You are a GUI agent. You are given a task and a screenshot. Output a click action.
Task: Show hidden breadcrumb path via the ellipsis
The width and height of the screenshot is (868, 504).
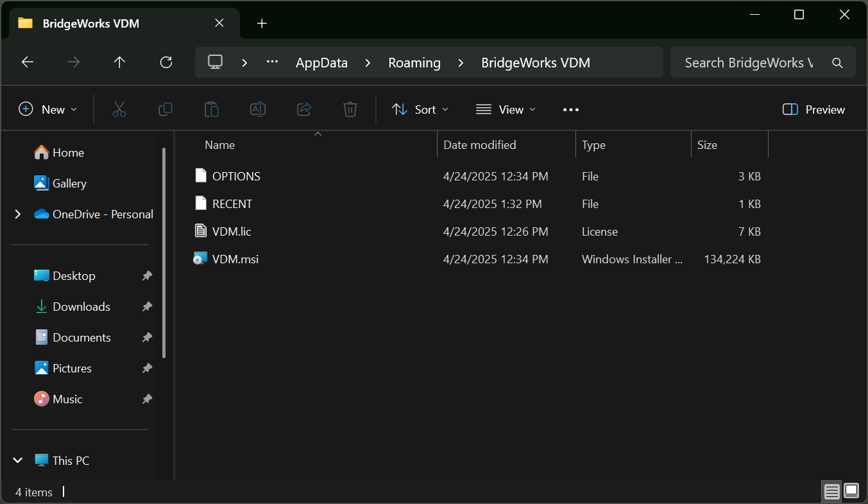click(272, 62)
